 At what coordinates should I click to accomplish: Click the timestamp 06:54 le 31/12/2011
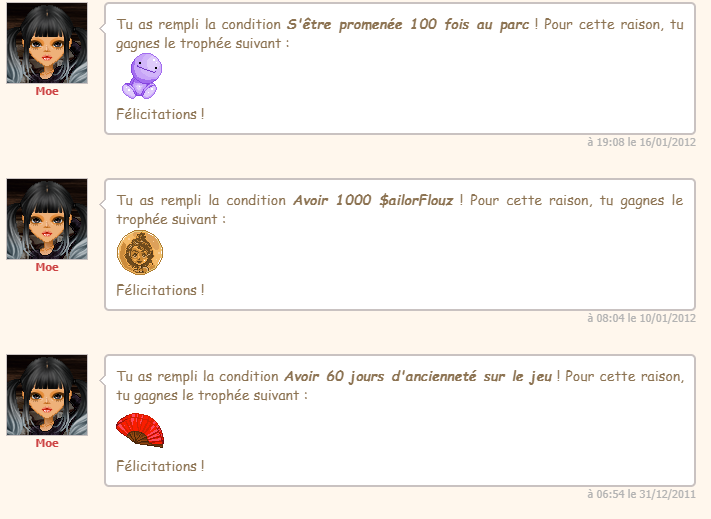[x=641, y=494]
